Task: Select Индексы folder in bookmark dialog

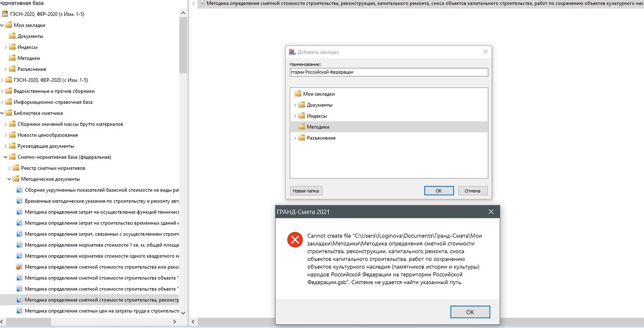Action: click(x=316, y=116)
